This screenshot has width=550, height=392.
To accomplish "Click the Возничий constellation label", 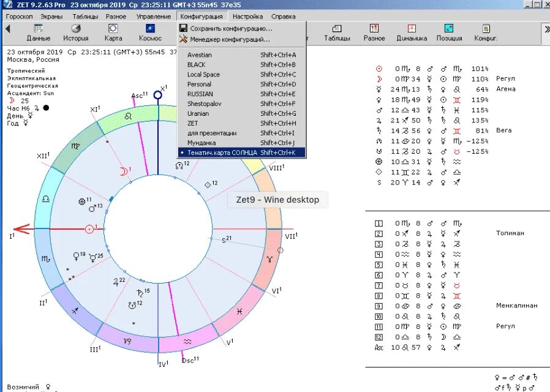I will [x=23, y=387].
